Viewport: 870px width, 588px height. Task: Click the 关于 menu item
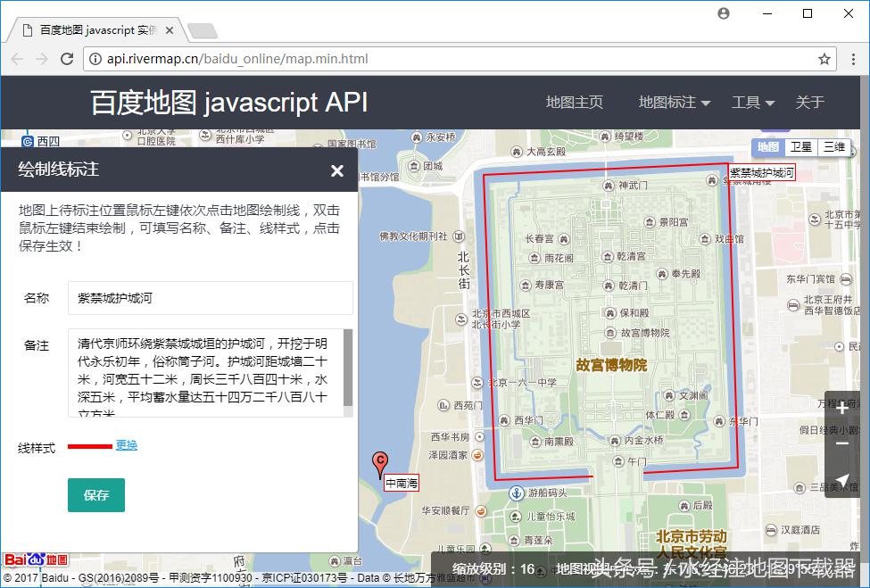pyautogui.click(x=809, y=103)
